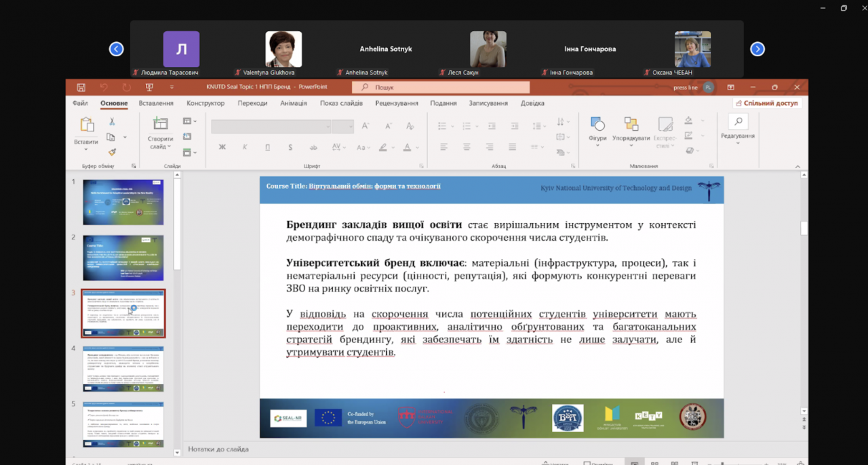Start slideshow from quick access toolbar
This screenshot has width=868, height=465.
click(149, 87)
